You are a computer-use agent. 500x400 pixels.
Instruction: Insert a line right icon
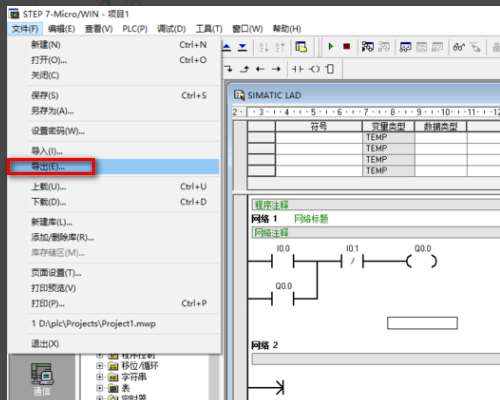[276, 69]
